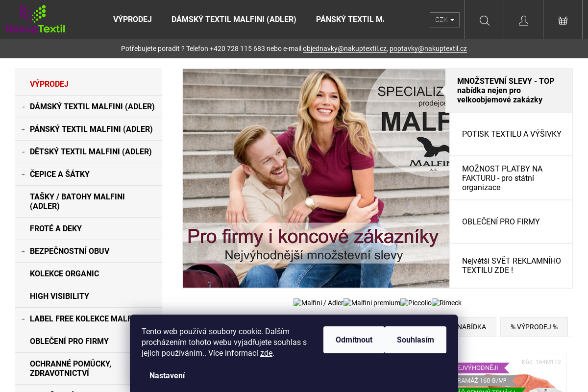Open the customer account icon

pos(523,20)
